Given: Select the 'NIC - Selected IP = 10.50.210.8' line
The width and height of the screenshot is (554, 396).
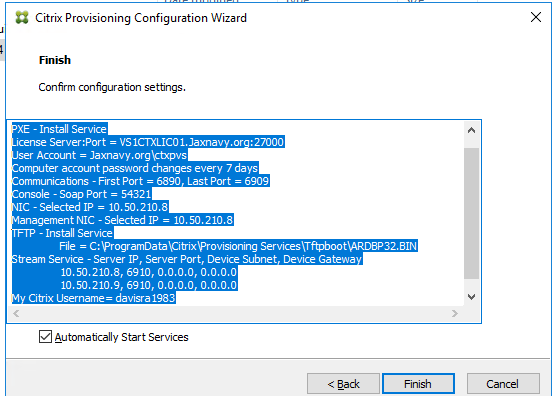Looking at the screenshot, I should pos(90,207).
